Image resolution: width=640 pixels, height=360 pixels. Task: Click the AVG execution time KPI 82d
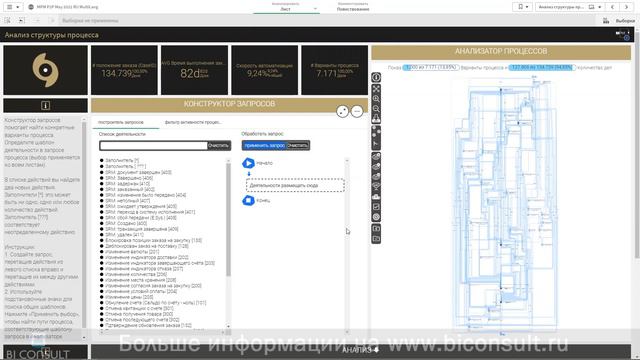[x=194, y=70]
